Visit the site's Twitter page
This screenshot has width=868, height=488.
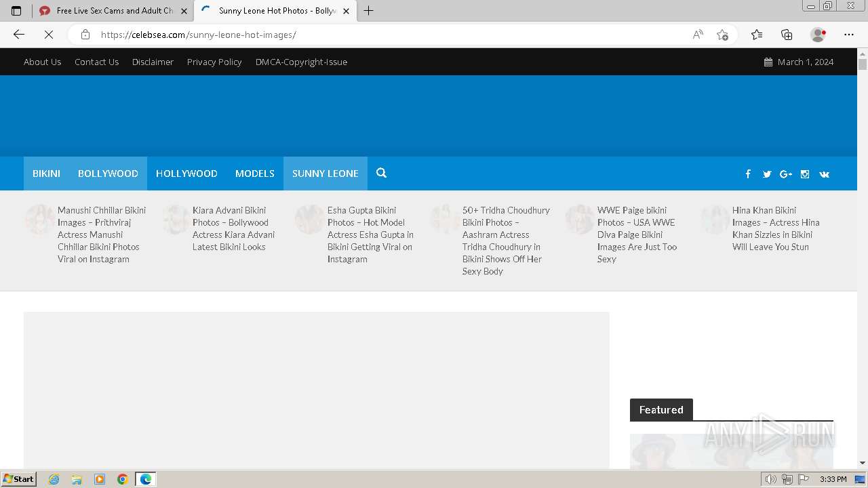point(767,174)
